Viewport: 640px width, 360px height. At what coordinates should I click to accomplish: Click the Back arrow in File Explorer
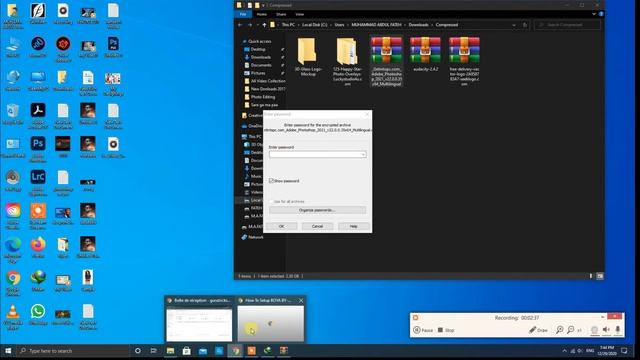coord(240,25)
